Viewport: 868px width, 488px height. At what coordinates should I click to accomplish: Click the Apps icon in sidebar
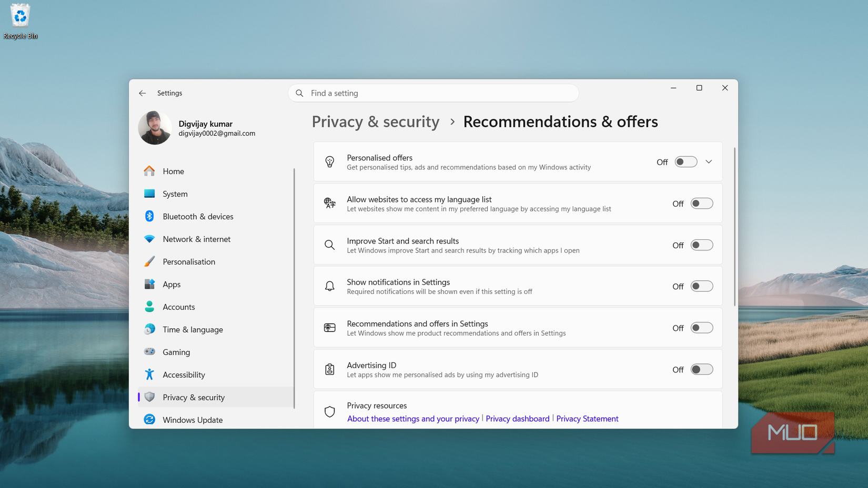pyautogui.click(x=149, y=284)
